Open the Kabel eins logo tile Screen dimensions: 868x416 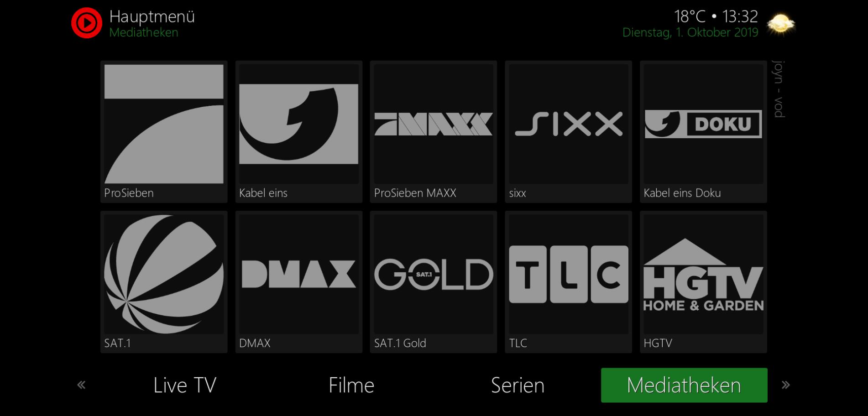pyautogui.click(x=298, y=124)
